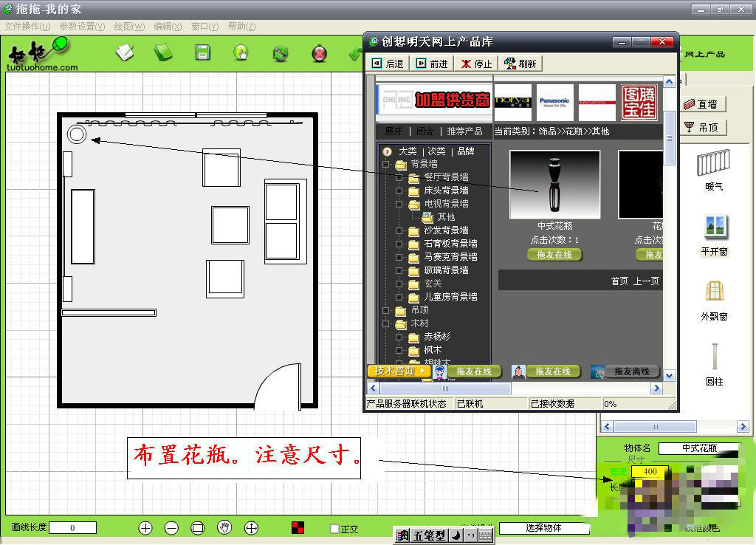Click 前进 forward in the product library
The image size is (756, 545).
[433, 64]
